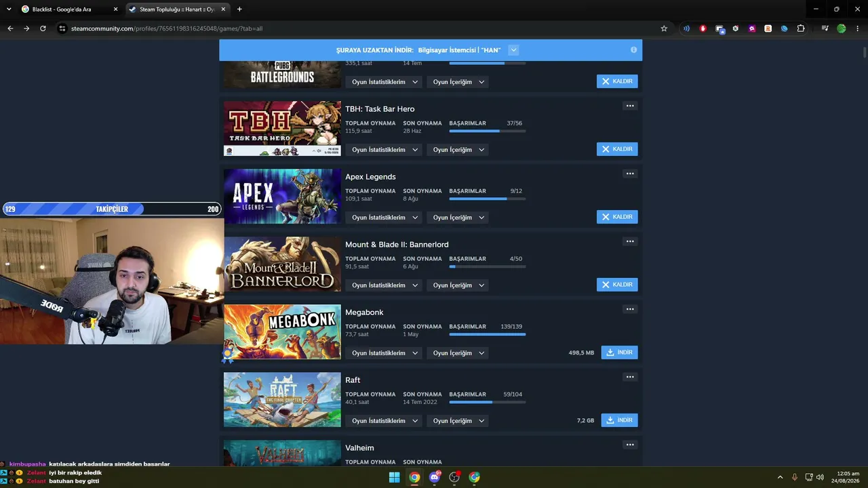The image size is (868, 488).
Task: Bookmark this page with the star icon
Action: pos(664,28)
